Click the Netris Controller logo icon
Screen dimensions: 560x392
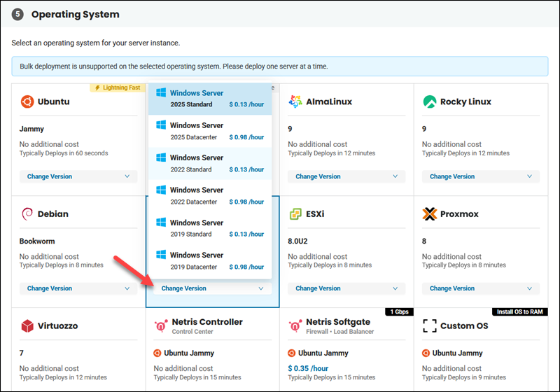161,325
